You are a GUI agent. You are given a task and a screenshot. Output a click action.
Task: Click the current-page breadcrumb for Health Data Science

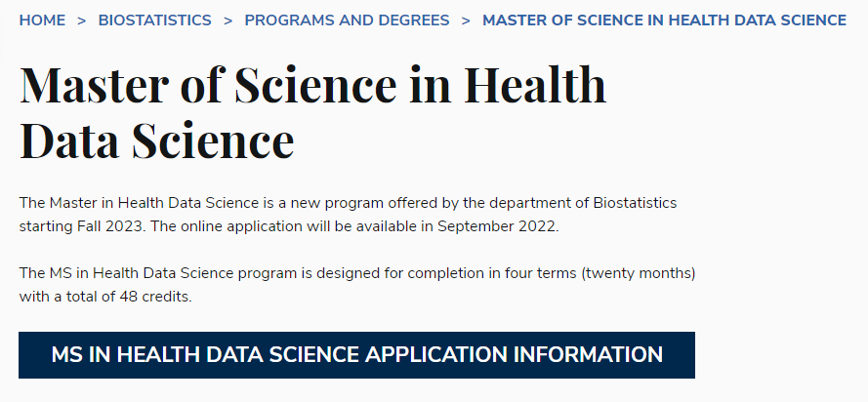pos(664,20)
